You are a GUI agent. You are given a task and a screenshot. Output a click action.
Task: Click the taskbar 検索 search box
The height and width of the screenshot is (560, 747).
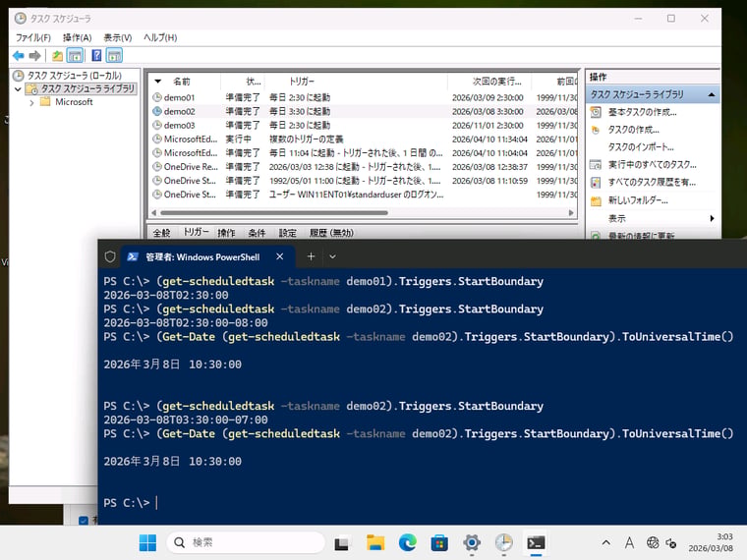pos(246,542)
